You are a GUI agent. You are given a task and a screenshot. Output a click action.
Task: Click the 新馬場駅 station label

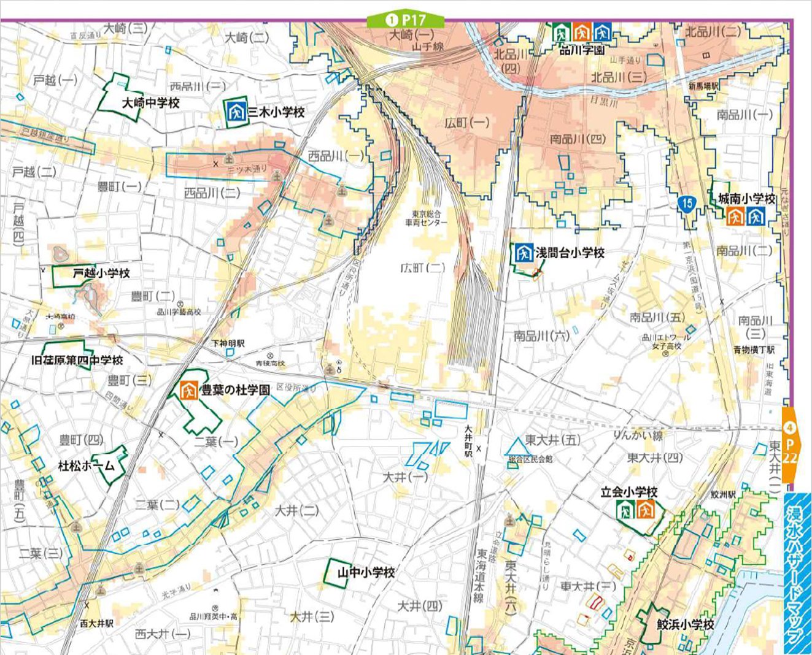(x=703, y=87)
